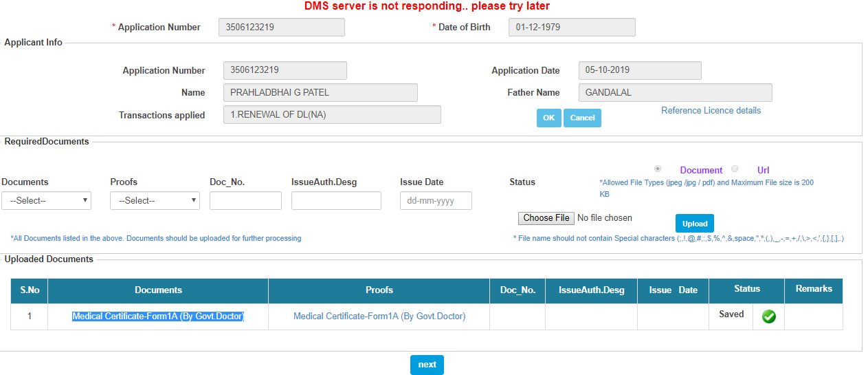This screenshot has height=375, width=868.
Task: Click the S.No column header
Action: (30, 290)
